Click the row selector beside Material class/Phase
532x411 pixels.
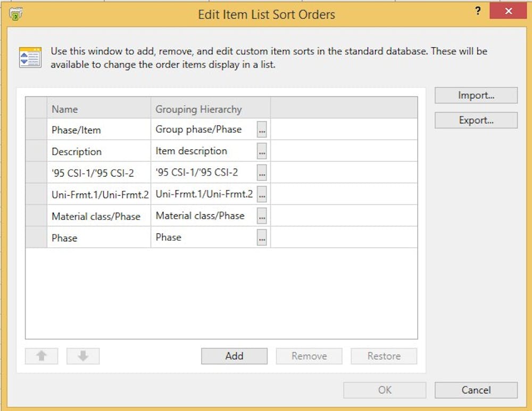36,216
